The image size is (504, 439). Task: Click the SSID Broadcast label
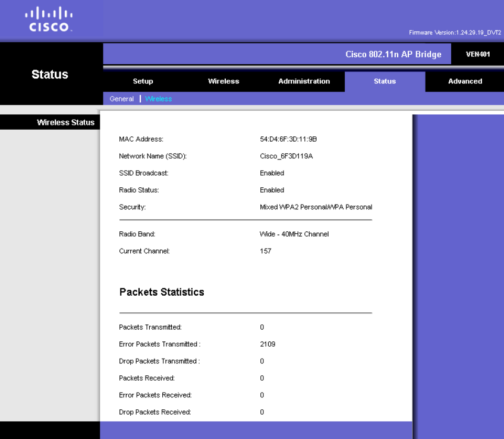(x=144, y=173)
